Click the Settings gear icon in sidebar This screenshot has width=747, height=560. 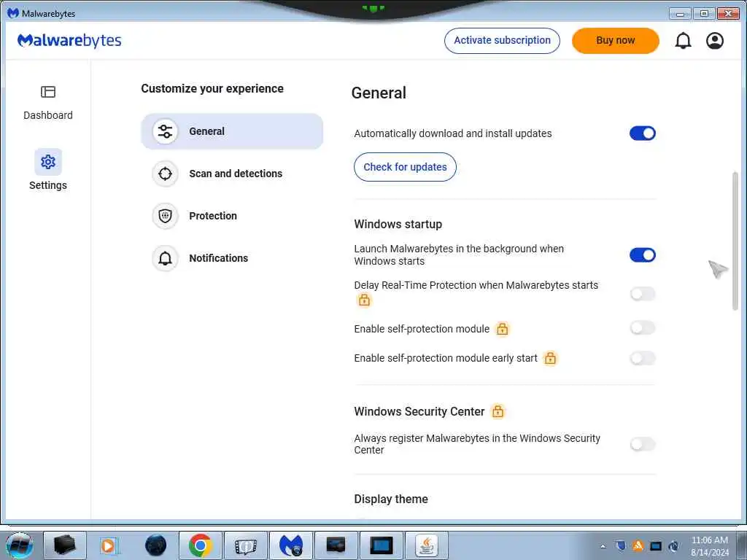[x=48, y=162]
